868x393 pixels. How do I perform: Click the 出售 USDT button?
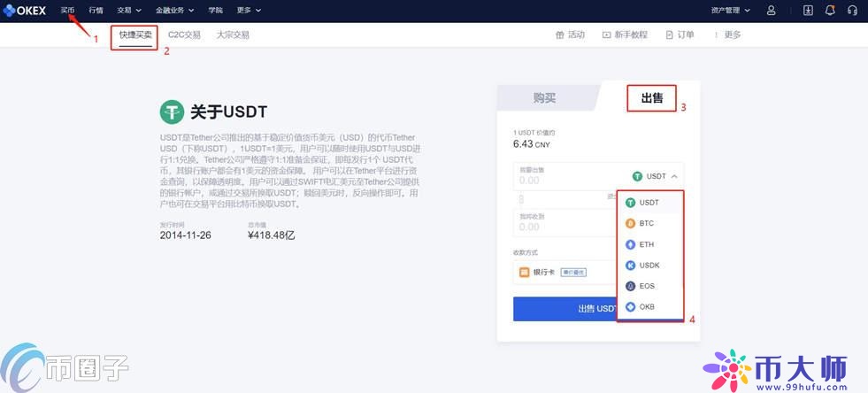click(x=598, y=309)
